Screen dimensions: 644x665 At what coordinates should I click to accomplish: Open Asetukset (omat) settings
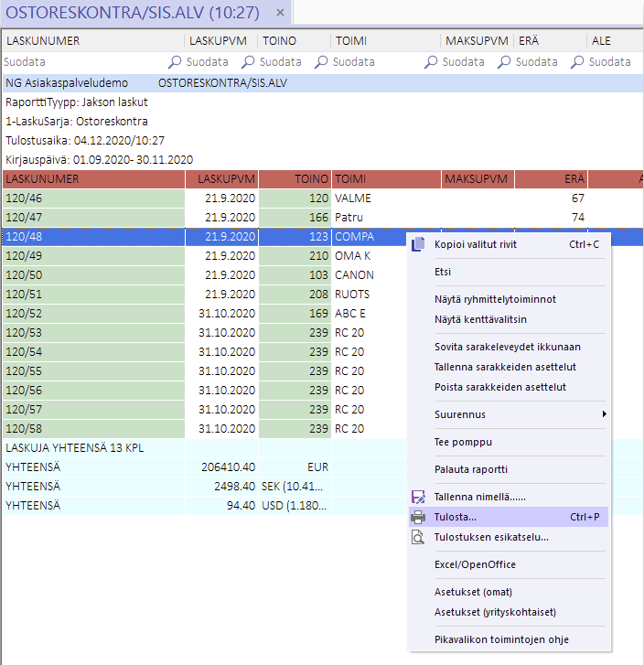coord(475,592)
